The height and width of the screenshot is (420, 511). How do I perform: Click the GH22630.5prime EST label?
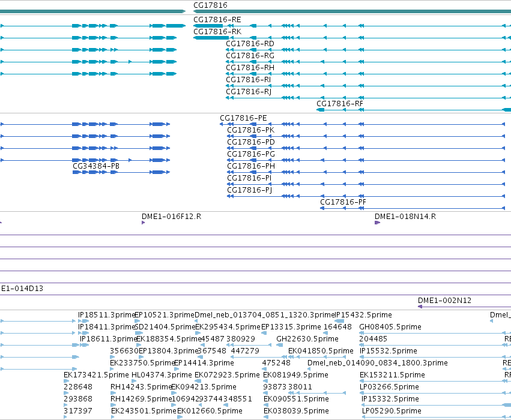pyautogui.click(x=307, y=339)
